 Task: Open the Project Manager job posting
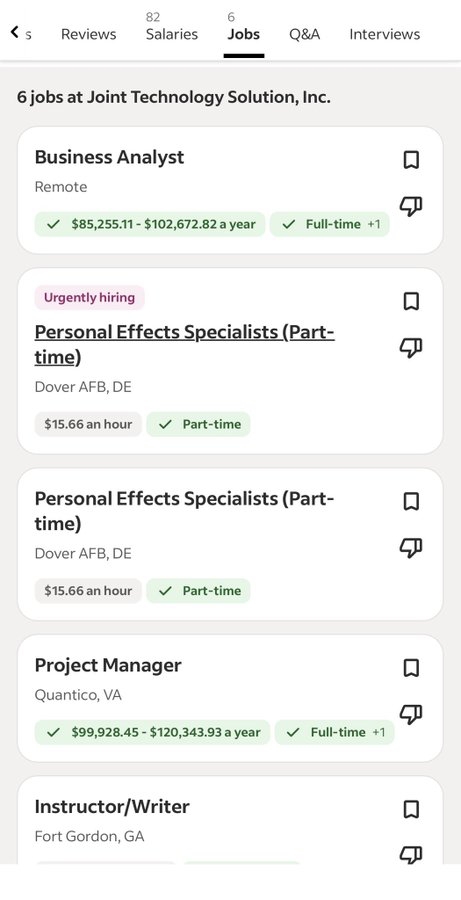pyautogui.click(x=108, y=666)
